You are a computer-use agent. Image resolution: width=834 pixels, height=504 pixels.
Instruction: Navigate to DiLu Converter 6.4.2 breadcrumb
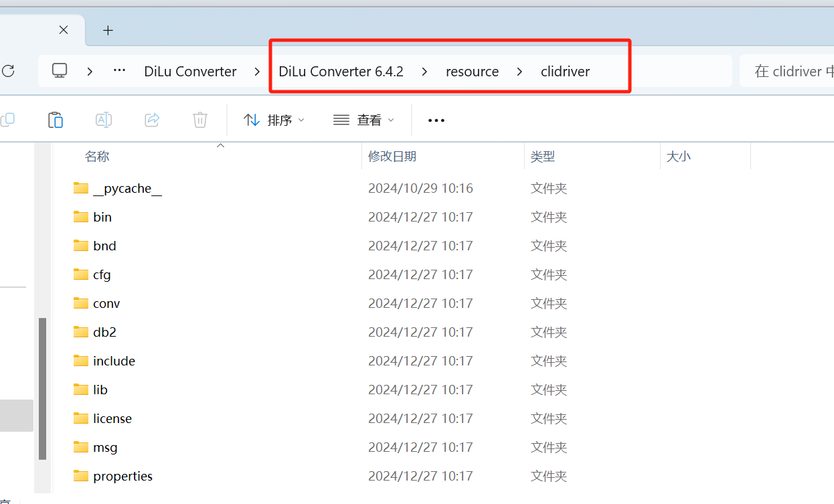click(x=341, y=72)
